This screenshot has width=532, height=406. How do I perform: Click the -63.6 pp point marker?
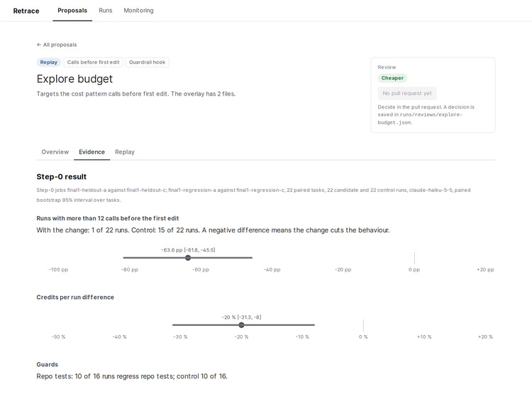tap(188, 258)
